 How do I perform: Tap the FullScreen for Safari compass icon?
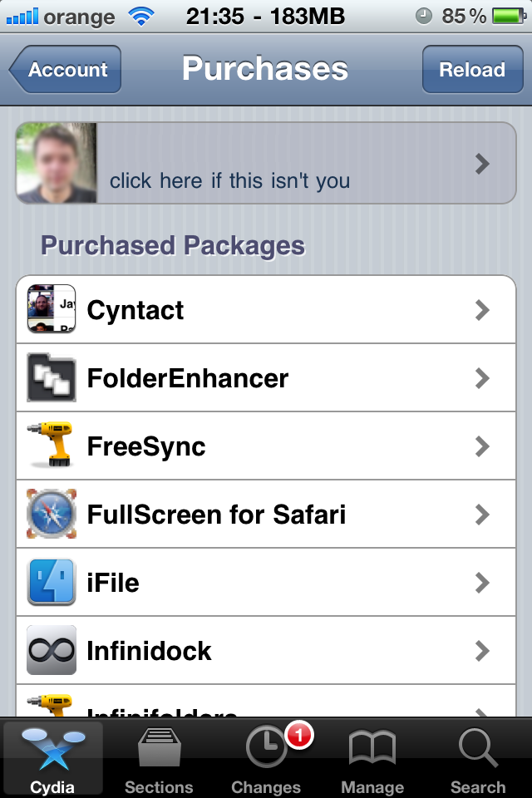tap(52, 514)
